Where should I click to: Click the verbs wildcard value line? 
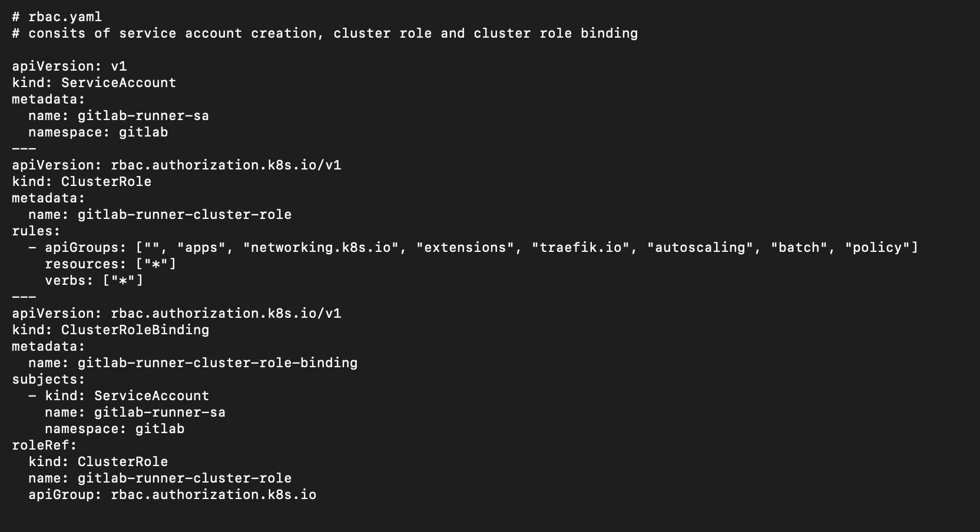click(94, 281)
